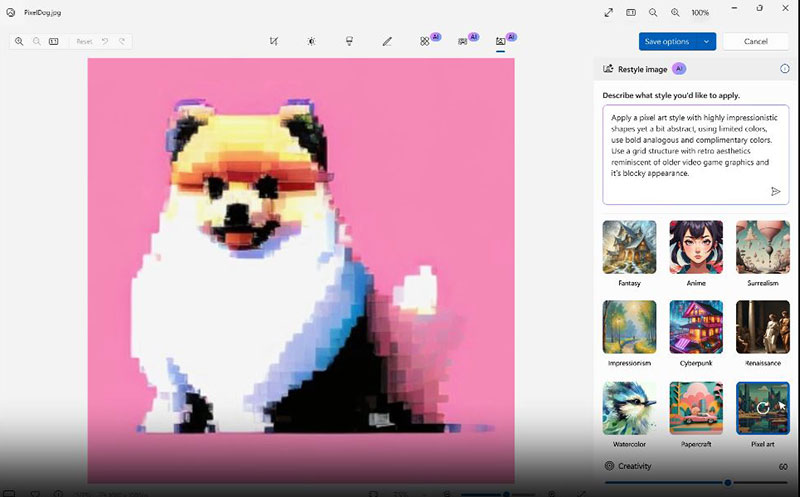Undo the last edit
The width and height of the screenshot is (800, 497).
(x=105, y=41)
